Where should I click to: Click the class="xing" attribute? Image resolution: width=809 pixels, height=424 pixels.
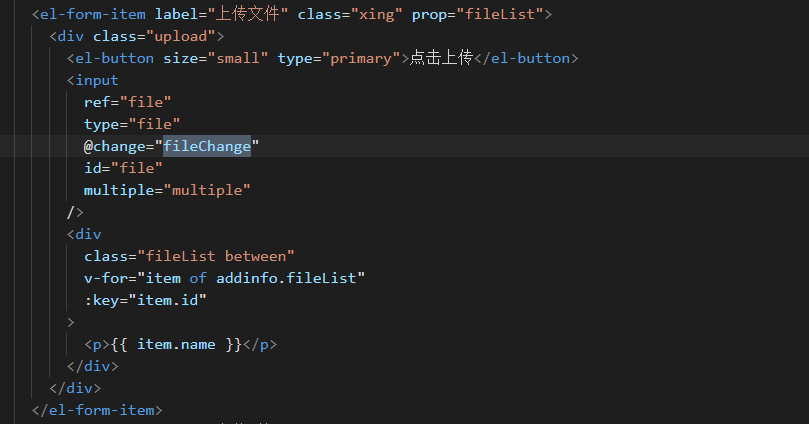[x=350, y=14]
